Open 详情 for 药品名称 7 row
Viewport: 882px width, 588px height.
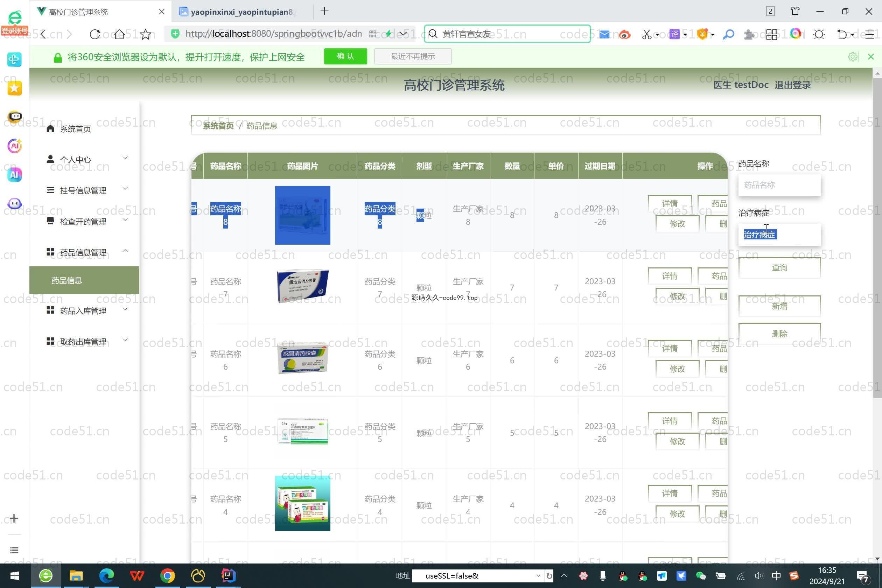669,276
